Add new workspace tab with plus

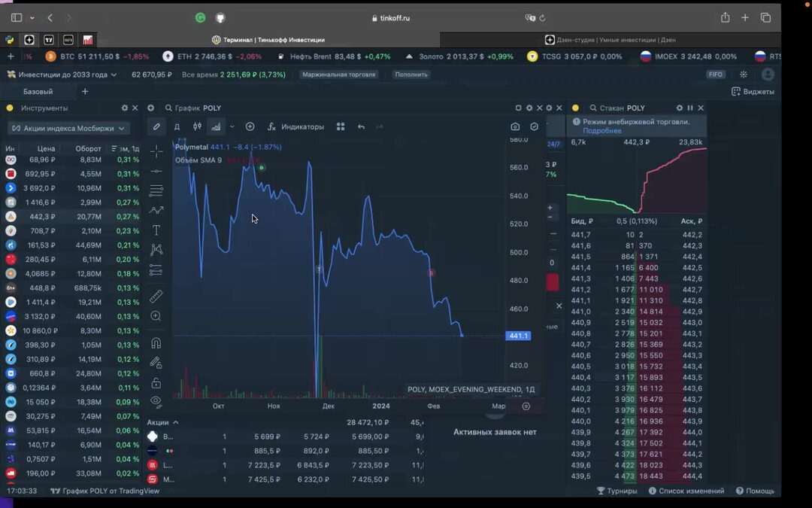(x=85, y=92)
